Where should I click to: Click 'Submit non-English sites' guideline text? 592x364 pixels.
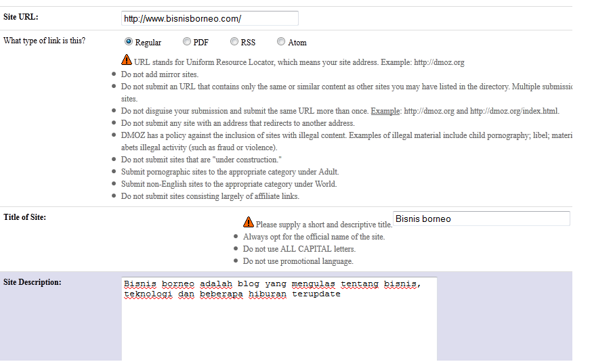[x=229, y=184]
